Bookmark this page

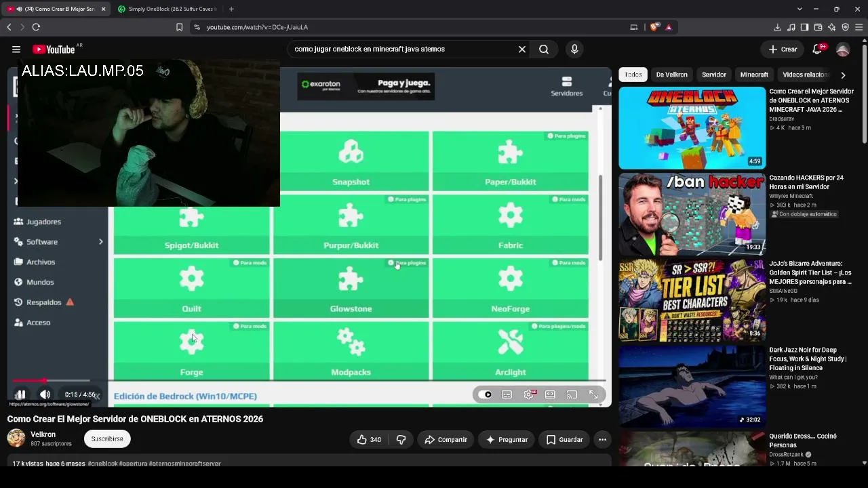[x=179, y=27]
